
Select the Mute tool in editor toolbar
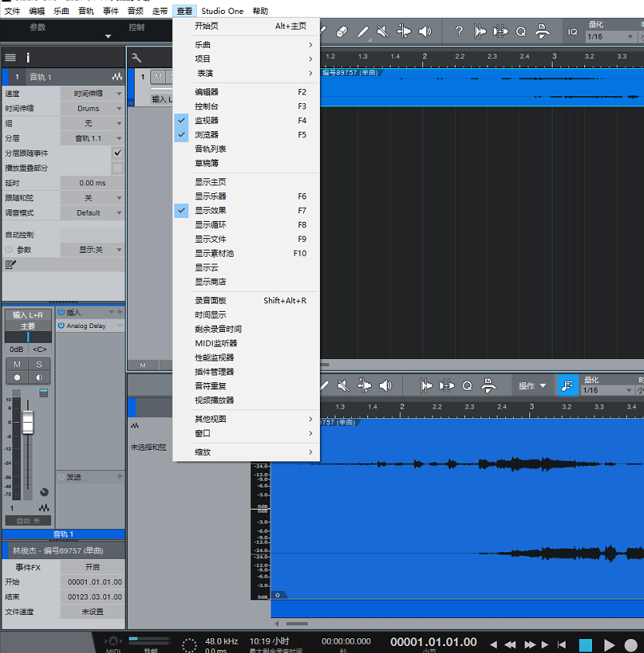point(343,385)
